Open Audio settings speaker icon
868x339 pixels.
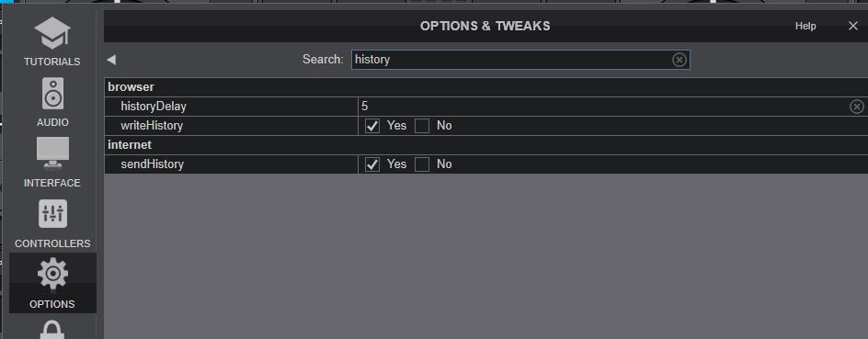coord(52,94)
